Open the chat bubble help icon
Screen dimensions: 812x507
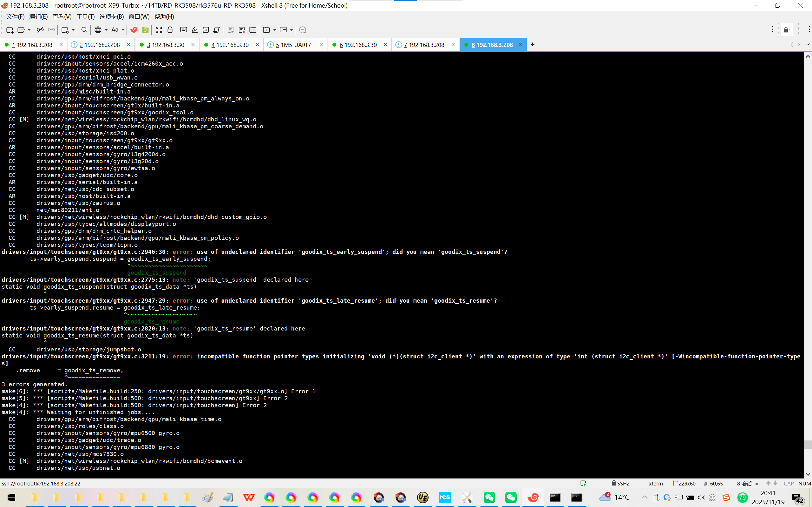point(302,30)
